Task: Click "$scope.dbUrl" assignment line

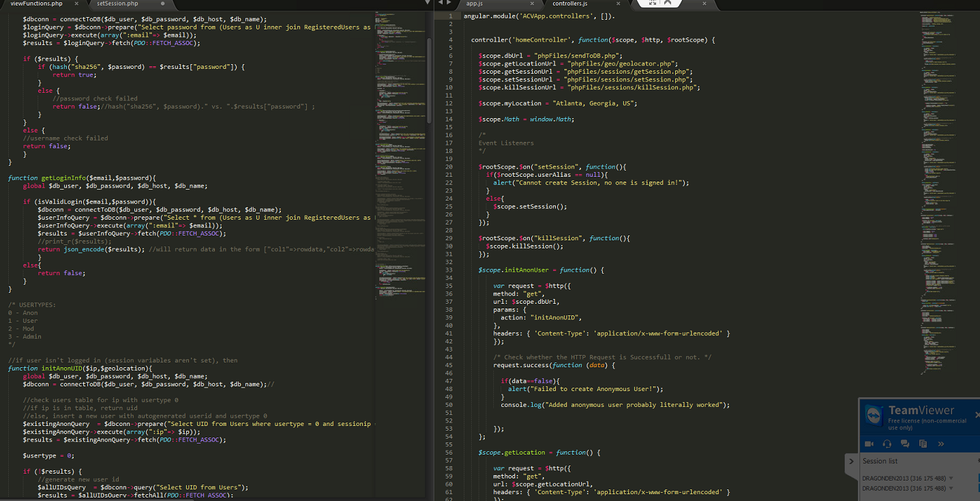Action: pyautogui.click(x=550, y=55)
